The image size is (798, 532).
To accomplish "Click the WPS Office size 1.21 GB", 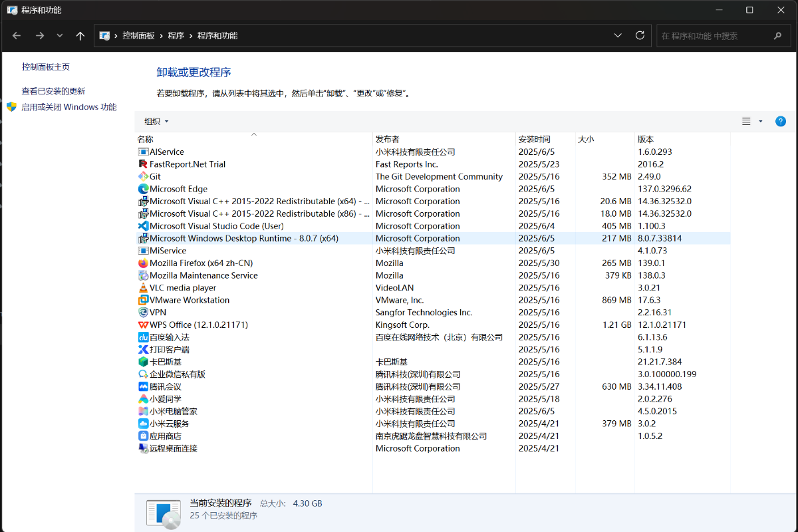I will point(616,325).
